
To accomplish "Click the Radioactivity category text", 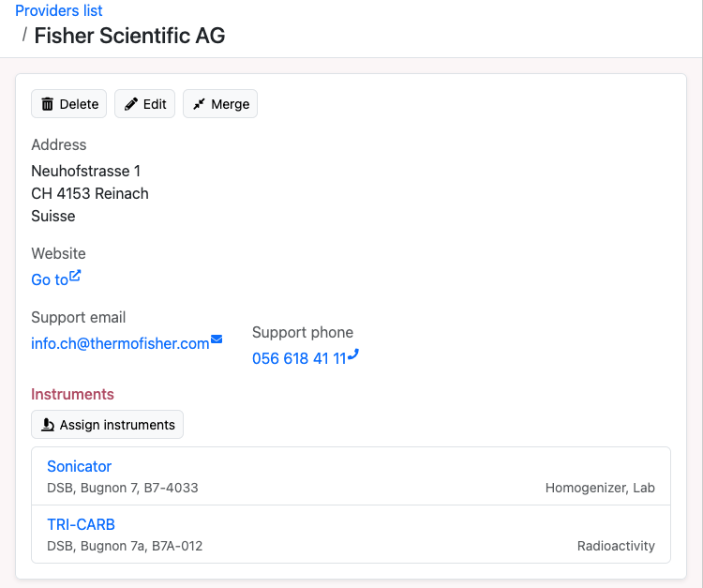I will (x=616, y=546).
